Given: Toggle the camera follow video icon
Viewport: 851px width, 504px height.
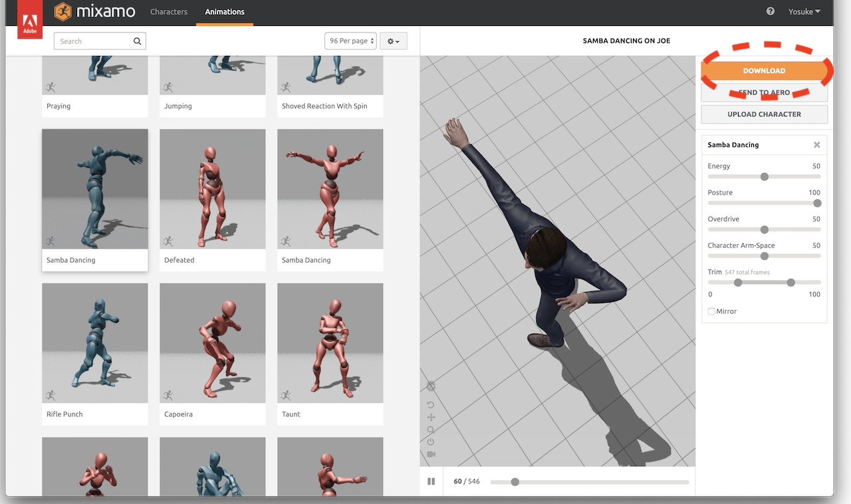Looking at the screenshot, I should (x=431, y=455).
